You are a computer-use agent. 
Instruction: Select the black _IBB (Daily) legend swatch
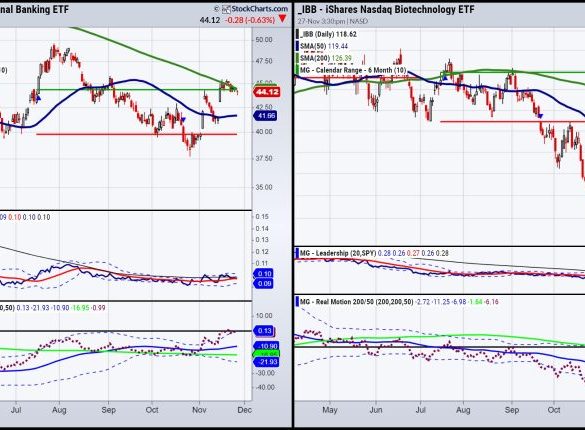298,34
